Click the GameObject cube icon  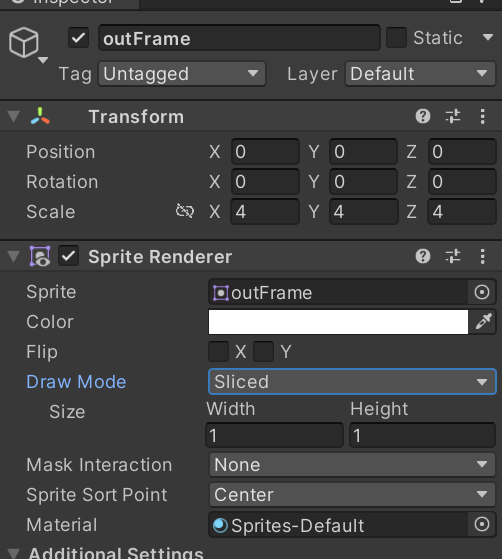[x=24, y=42]
